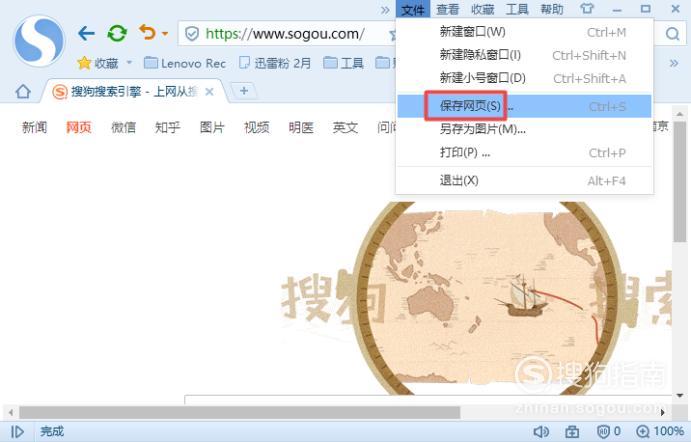
Task: Click the security shield in address bar
Action: tap(192, 33)
